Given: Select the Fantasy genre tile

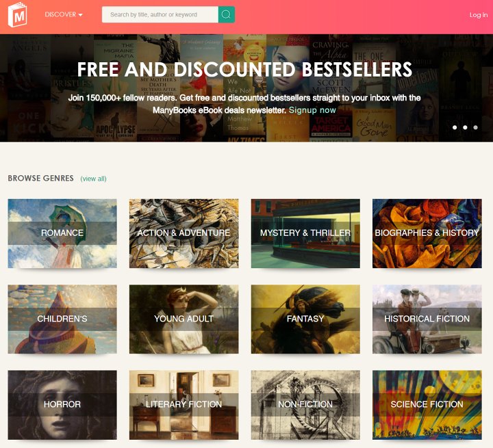Looking at the screenshot, I should 305,319.
